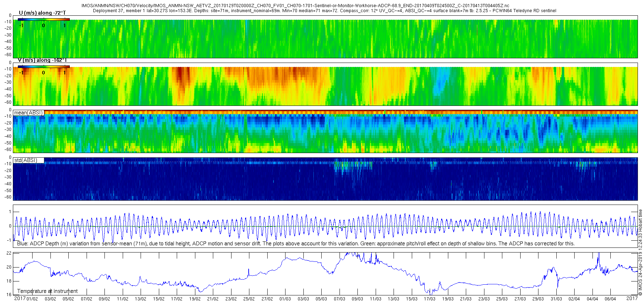Viewport: 644px width, 304px height.
Task: Click the 'mean(ABSI)' panel label
Action: [x=29, y=113]
